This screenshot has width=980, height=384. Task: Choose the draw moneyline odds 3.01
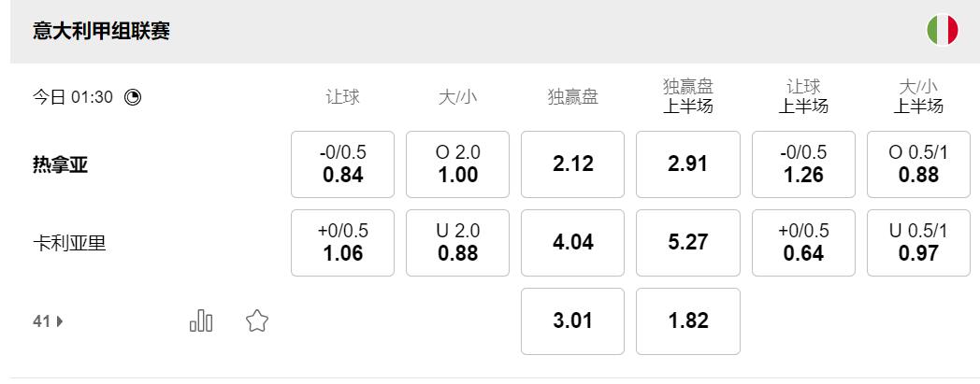pos(572,321)
